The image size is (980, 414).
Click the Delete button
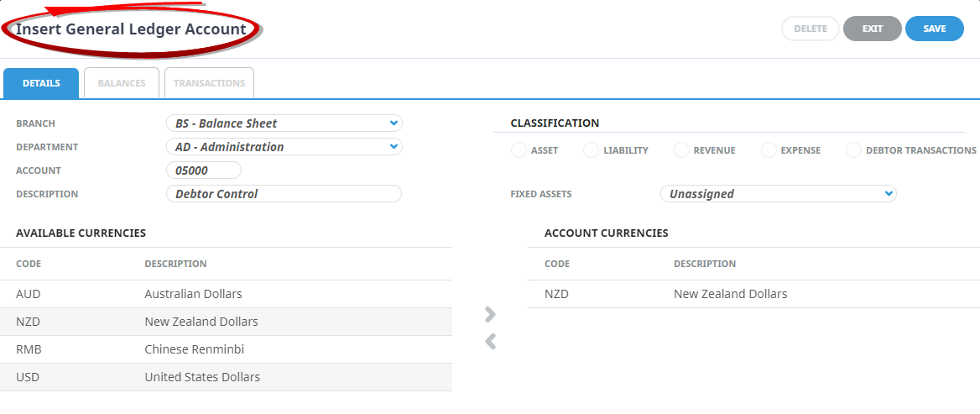[810, 29]
